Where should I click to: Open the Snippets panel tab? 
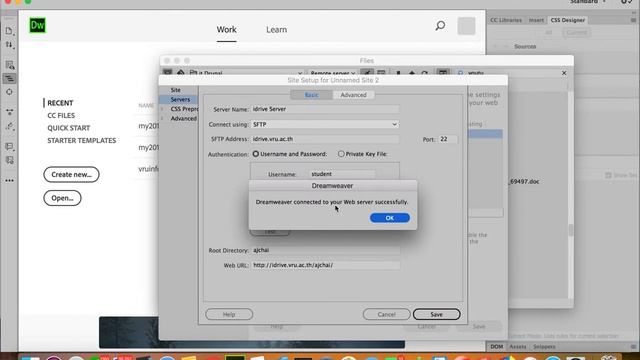pyautogui.click(x=544, y=347)
